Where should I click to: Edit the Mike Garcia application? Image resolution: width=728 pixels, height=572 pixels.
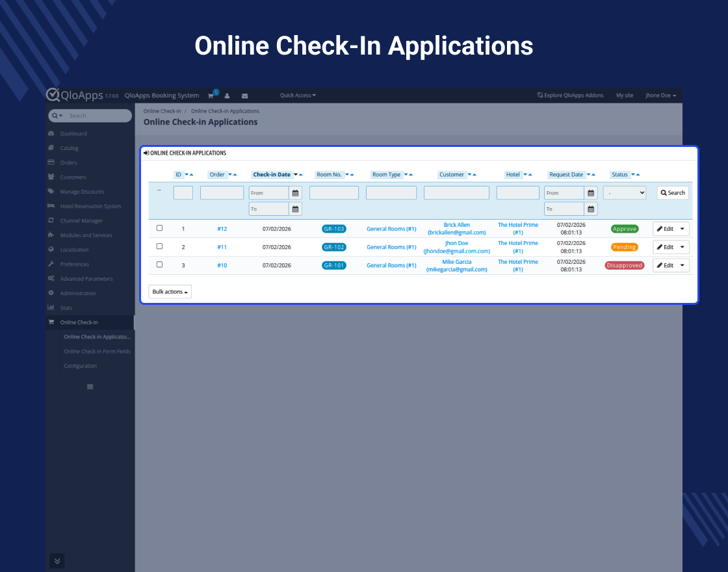pos(665,266)
